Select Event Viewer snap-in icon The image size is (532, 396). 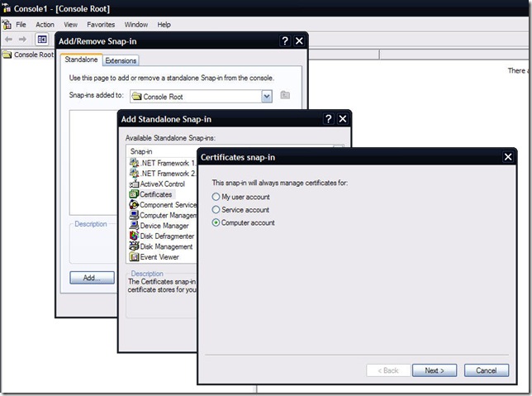point(134,257)
